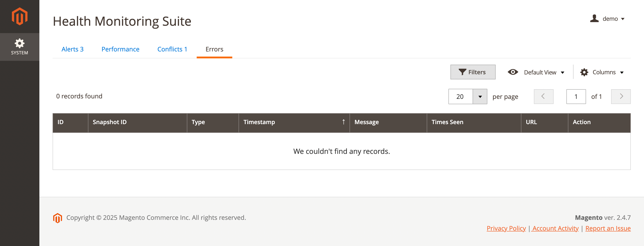Expand the Default View dropdown

click(x=544, y=72)
